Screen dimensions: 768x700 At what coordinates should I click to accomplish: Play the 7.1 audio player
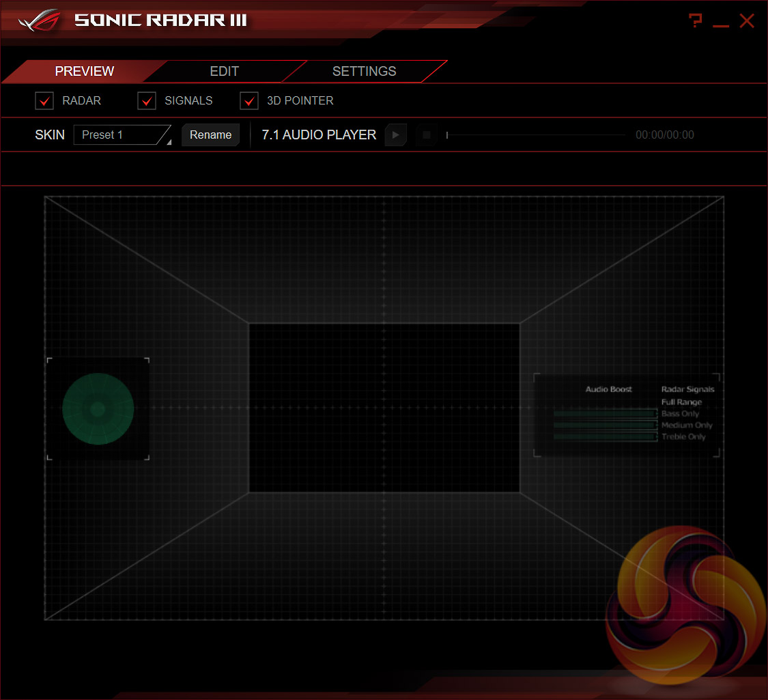[395, 135]
